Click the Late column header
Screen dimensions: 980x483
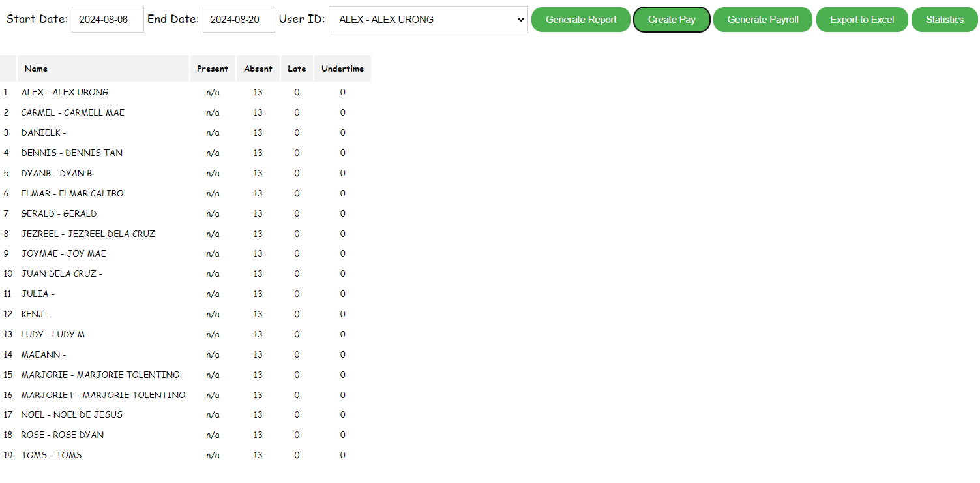297,69
